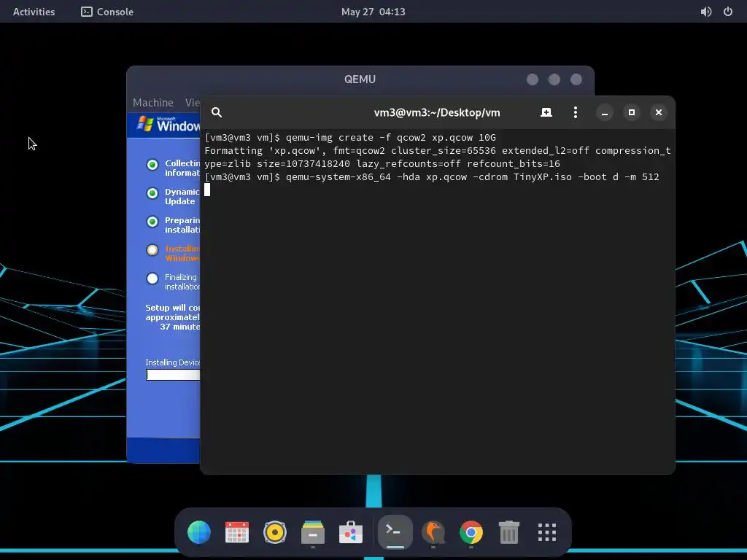Click the QEMU window title bar

[360, 79]
